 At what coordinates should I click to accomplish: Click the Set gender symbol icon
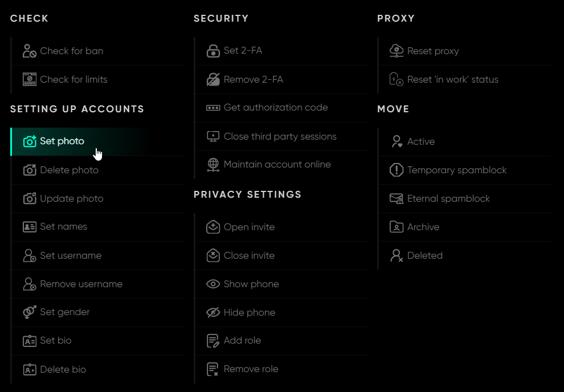(x=30, y=312)
